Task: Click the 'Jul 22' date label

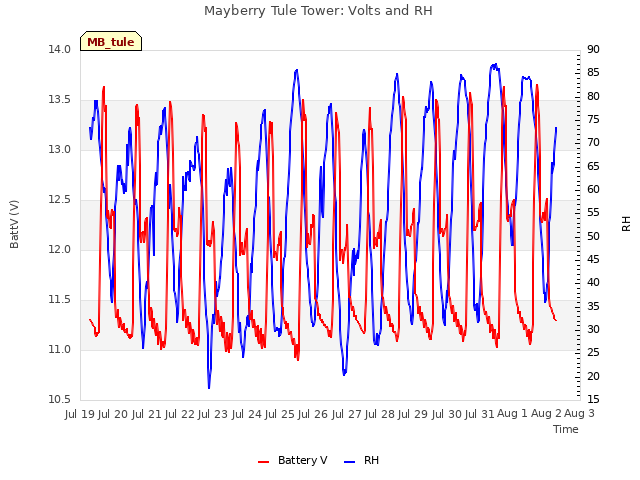Action: click(180, 414)
